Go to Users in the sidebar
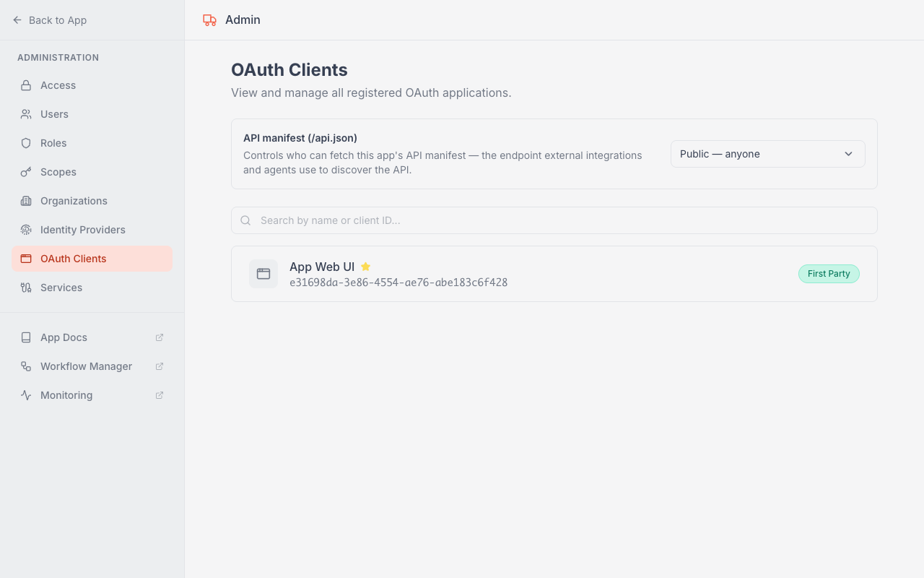The width and height of the screenshot is (924, 578). (x=92, y=114)
